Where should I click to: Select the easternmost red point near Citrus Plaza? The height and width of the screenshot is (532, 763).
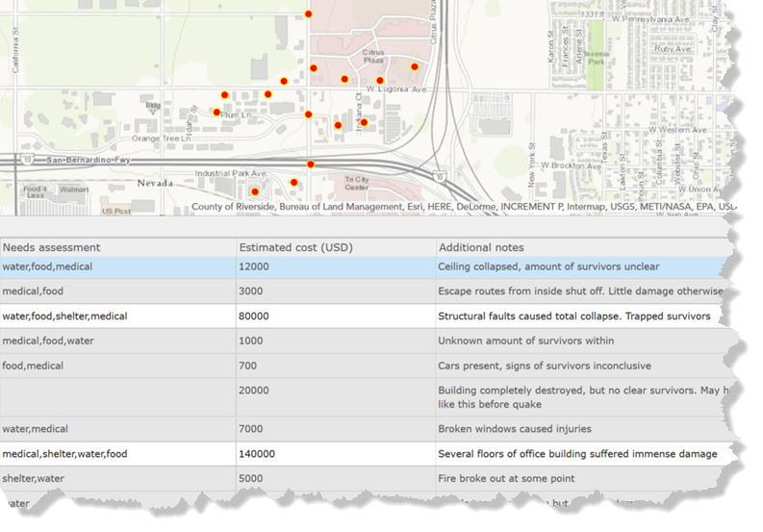coord(415,67)
